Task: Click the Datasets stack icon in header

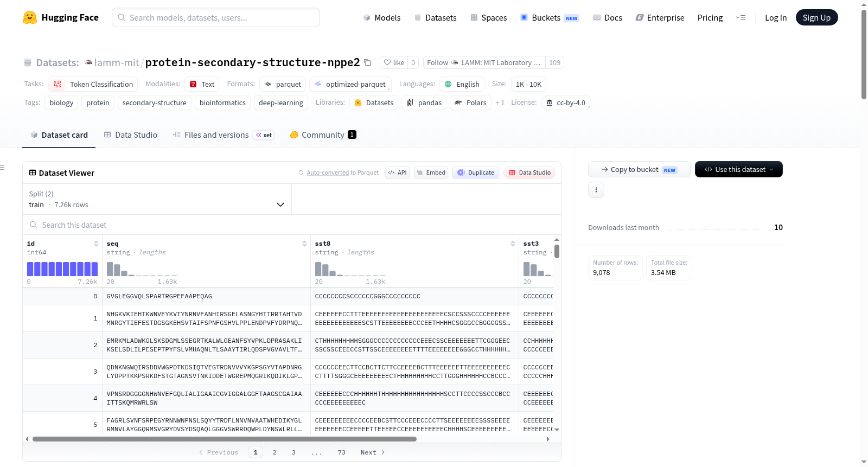Action: pyautogui.click(x=28, y=62)
